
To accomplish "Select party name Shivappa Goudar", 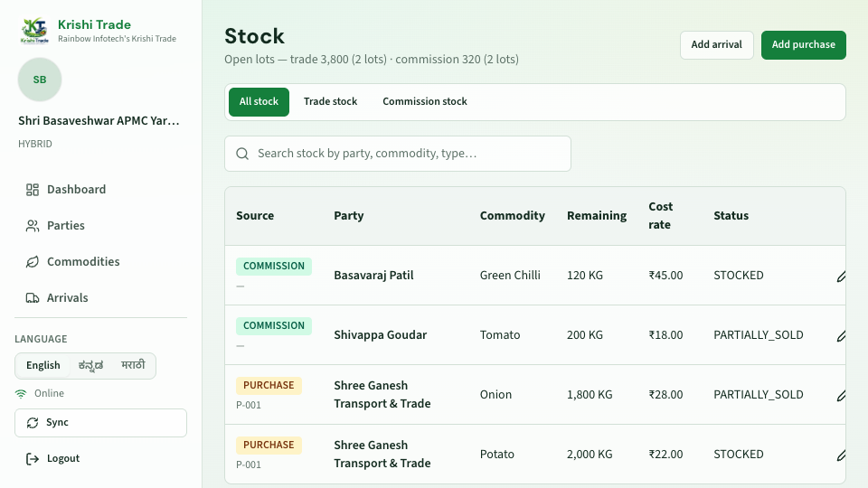I will tap(381, 335).
